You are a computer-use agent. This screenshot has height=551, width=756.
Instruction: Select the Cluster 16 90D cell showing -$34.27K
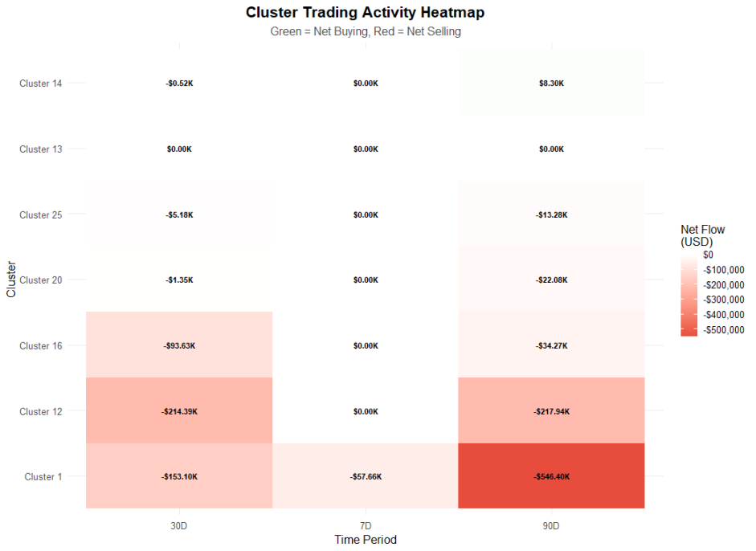click(551, 345)
